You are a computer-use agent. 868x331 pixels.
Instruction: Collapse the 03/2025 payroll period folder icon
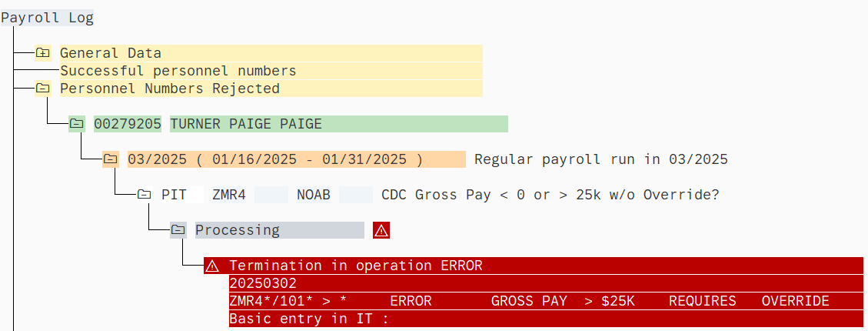[111, 159]
